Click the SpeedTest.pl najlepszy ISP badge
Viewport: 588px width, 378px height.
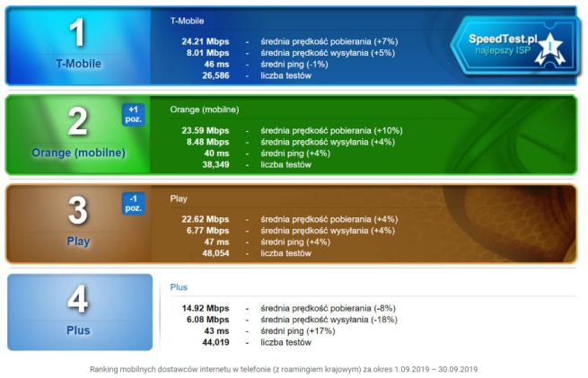515,46
